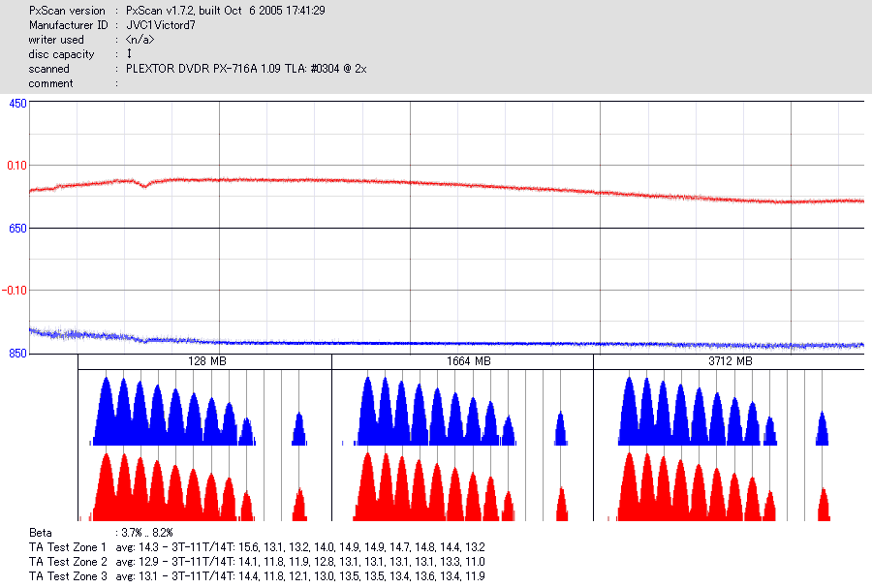Click the dip in the red curve

tap(144, 186)
